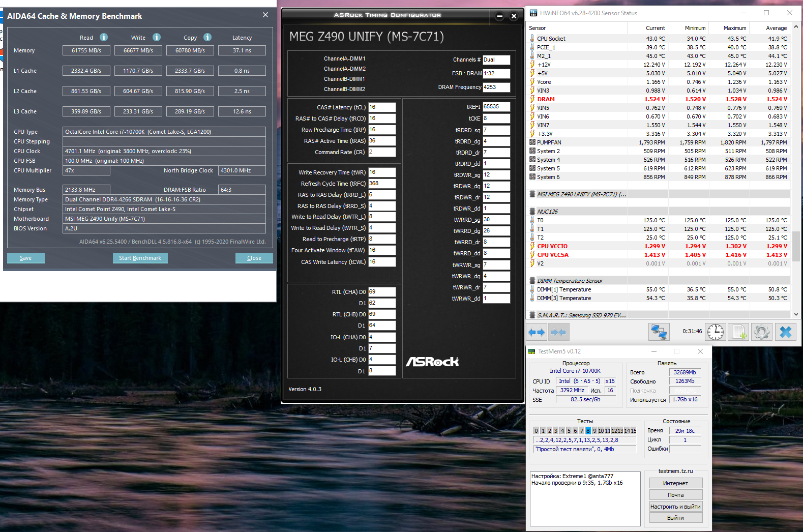Viewport: 803px width, 532px height.
Task: Click the info icon next to Write
Action: pyautogui.click(x=157, y=37)
